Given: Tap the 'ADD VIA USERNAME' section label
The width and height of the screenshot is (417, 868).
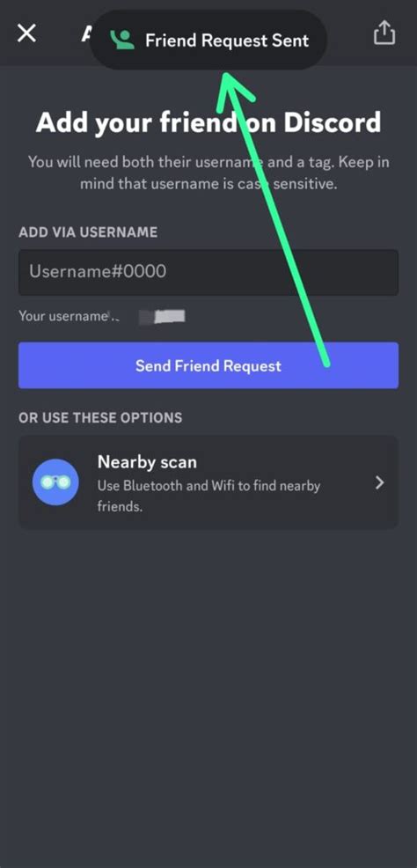Looking at the screenshot, I should [x=88, y=232].
